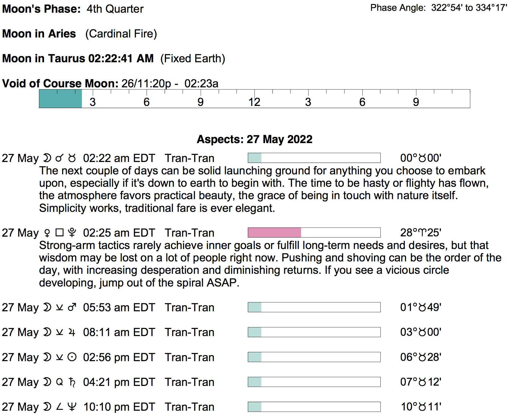Click the 12 noon mark on the timeline

click(x=254, y=102)
